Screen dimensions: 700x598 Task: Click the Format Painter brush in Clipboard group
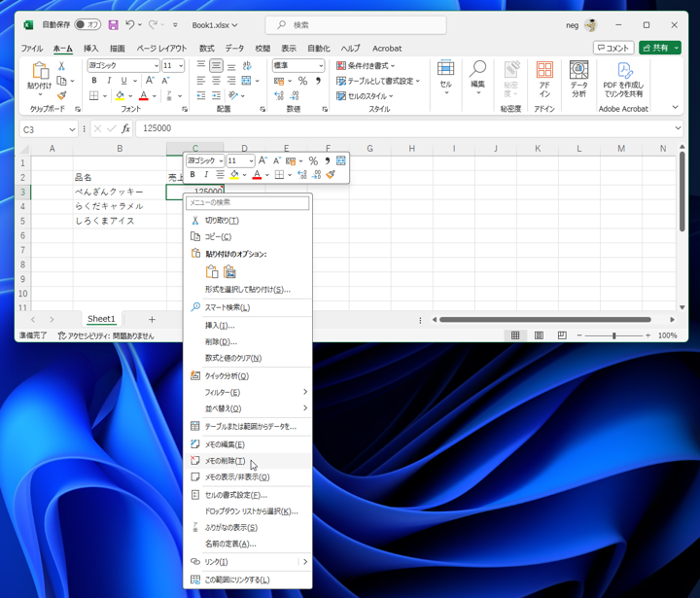61,95
